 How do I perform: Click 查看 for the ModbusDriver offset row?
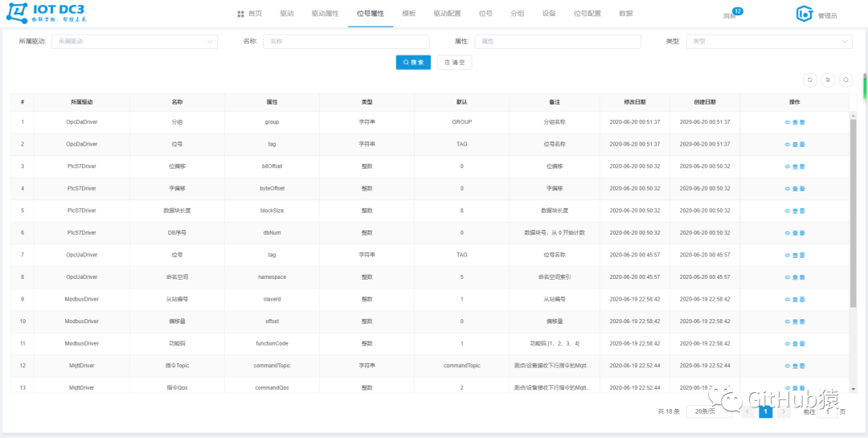[795, 321]
